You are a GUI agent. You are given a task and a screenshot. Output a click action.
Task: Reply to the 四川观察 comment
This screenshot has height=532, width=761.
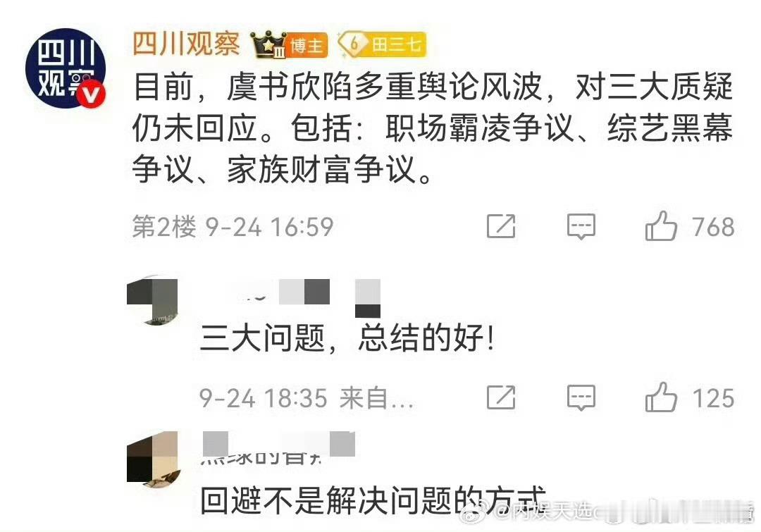click(581, 226)
